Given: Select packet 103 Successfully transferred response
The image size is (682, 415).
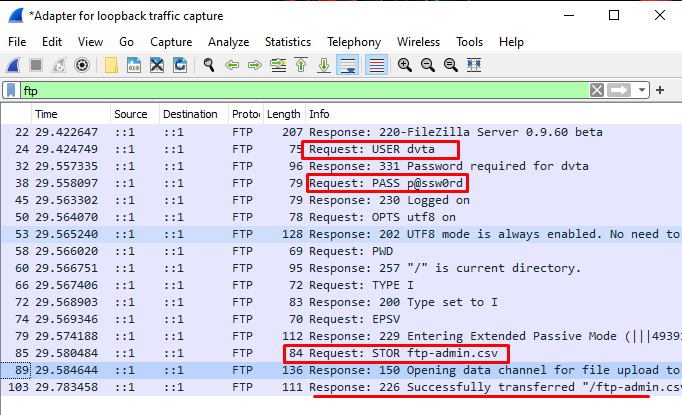Looking at the screenshot, I should point(341,387).
